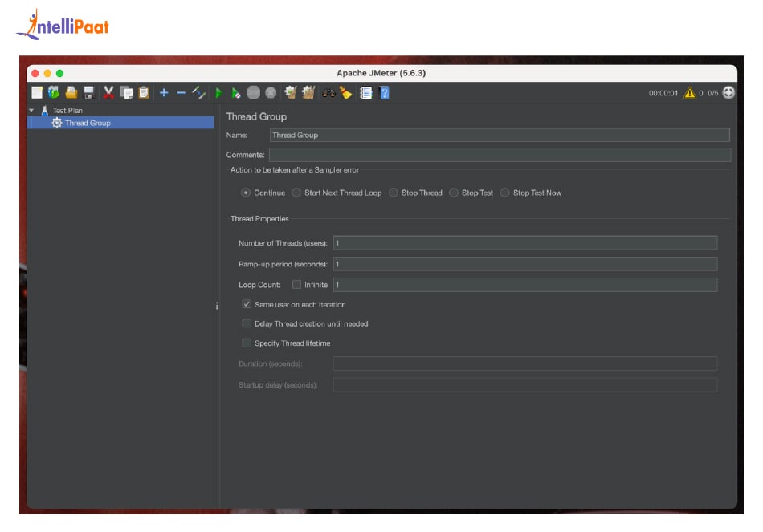Viewport: 763px width, 532px height.
Task: Click the Loop Count value field
Action: tap(525, 285)
